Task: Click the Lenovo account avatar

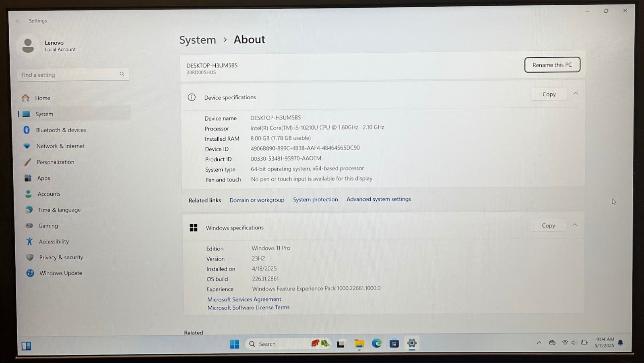Action: pos(28,45)
